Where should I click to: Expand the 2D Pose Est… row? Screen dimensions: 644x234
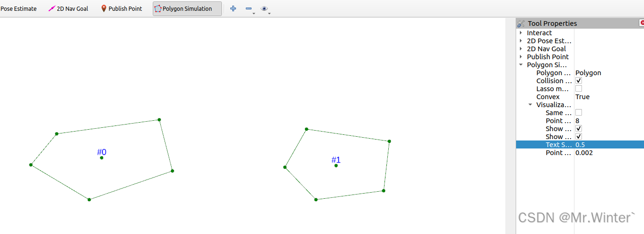(521, 41)
